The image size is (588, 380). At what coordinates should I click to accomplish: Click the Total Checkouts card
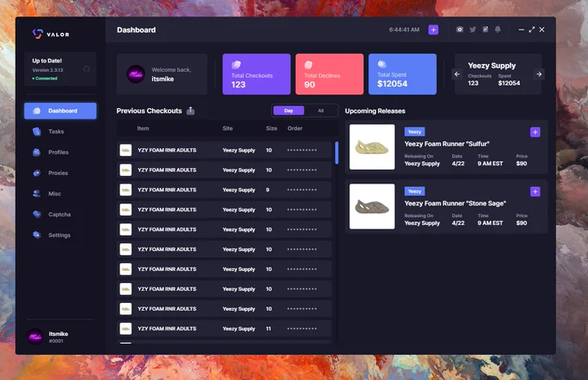pos(257,74)
